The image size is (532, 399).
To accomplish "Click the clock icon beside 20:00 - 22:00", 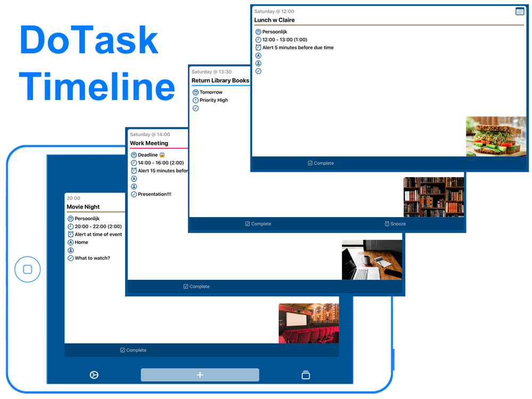I will tap(71, 227).
